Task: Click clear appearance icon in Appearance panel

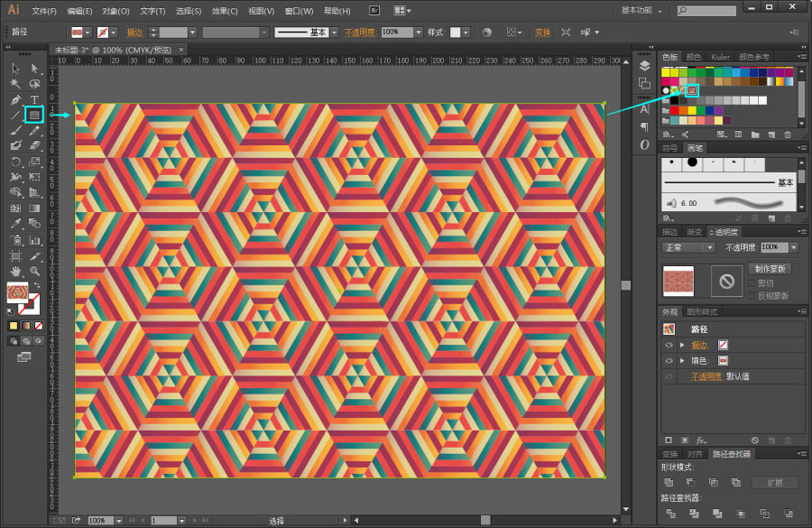Action: [755, 440]
